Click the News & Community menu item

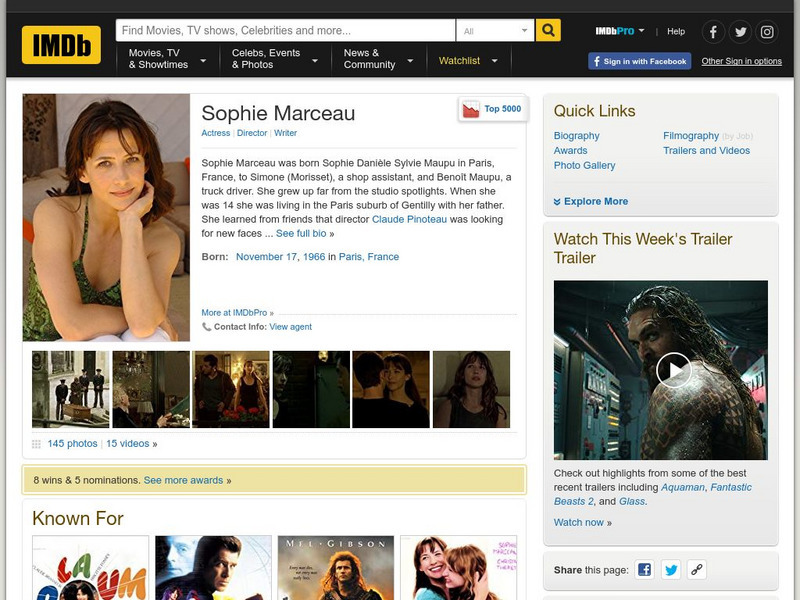pyautogui.click(x=369, y=61)
